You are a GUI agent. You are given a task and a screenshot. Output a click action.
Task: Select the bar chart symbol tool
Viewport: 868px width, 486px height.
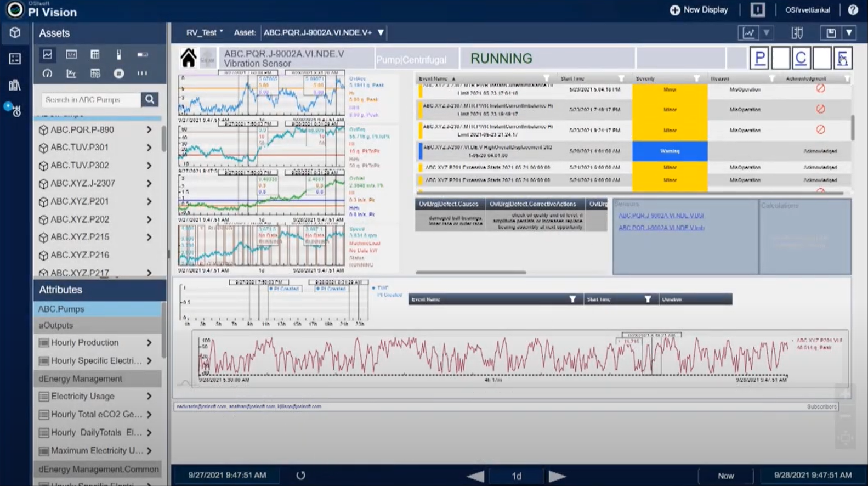coord(143,74)
